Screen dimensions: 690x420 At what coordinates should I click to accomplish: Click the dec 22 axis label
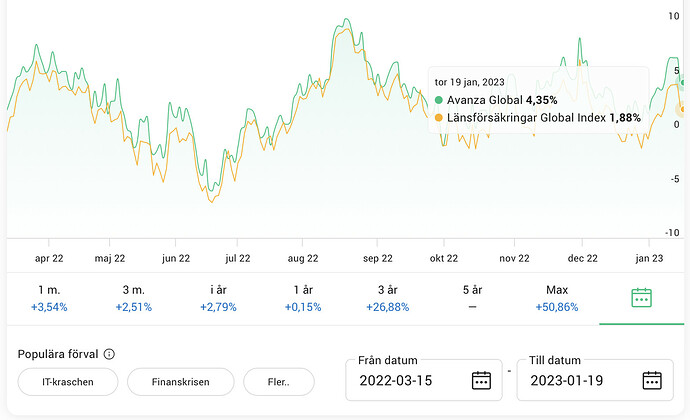pos(583,258)
